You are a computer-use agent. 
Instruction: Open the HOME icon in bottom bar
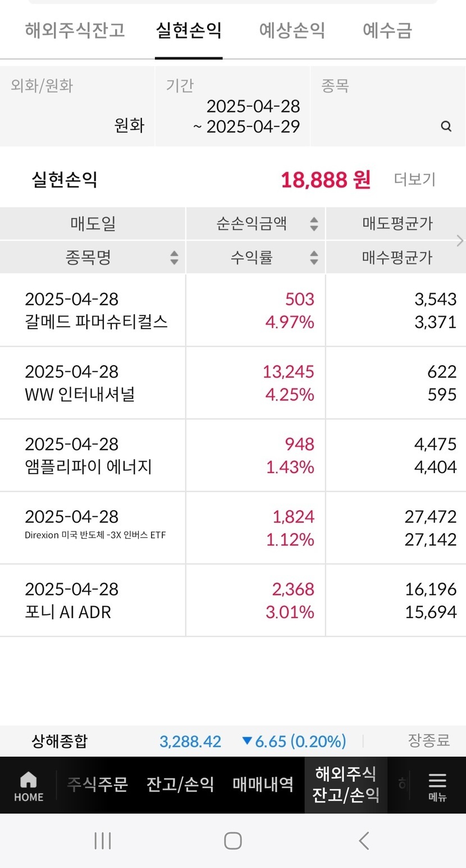[x=28, y=785]
